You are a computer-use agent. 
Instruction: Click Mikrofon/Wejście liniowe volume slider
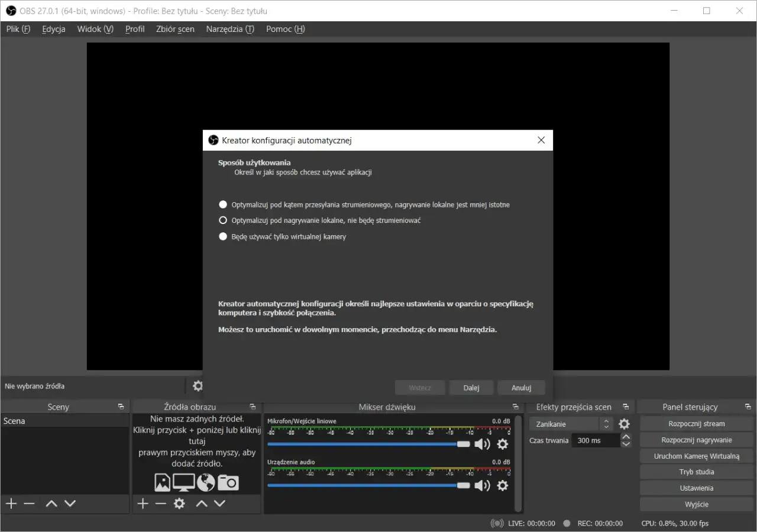(x=368, y=444)
